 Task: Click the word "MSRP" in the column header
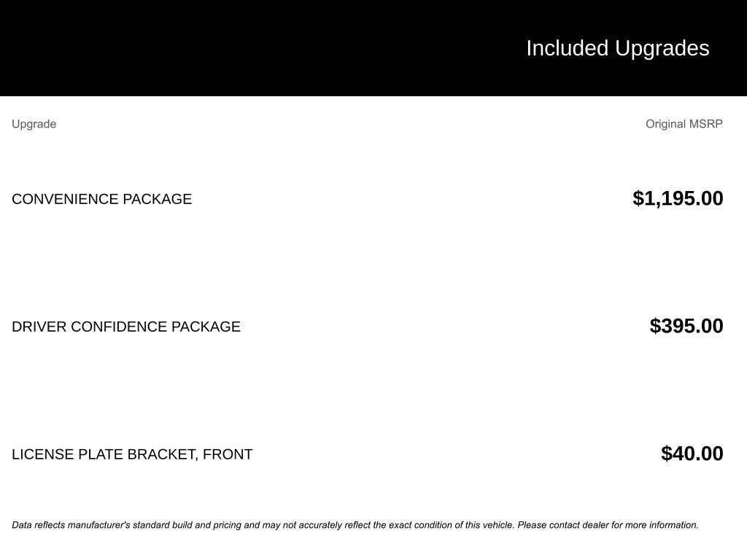tap(706, 124)
